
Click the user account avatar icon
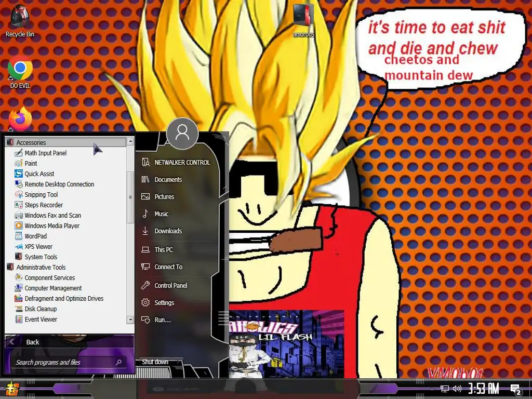pos(182,134)
